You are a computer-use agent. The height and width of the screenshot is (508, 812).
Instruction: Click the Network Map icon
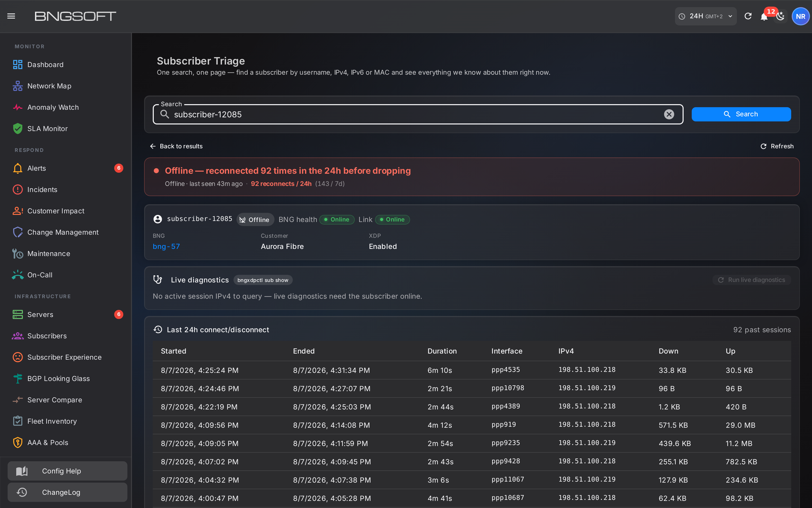tap(18, 86)
